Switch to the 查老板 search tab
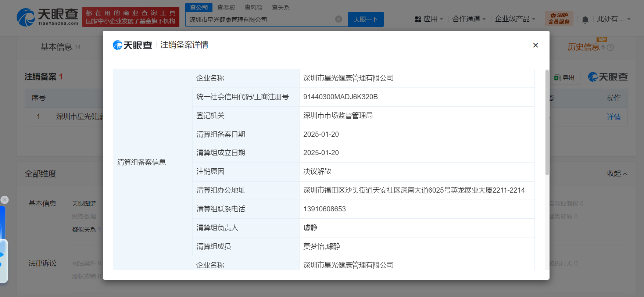This screenshot has height=297, width=644. (226, 7)
